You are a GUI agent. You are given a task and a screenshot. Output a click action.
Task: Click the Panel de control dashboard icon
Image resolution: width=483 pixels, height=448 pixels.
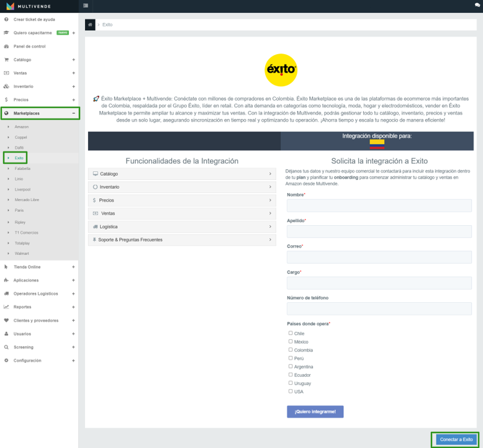click(x=6, y=46)
